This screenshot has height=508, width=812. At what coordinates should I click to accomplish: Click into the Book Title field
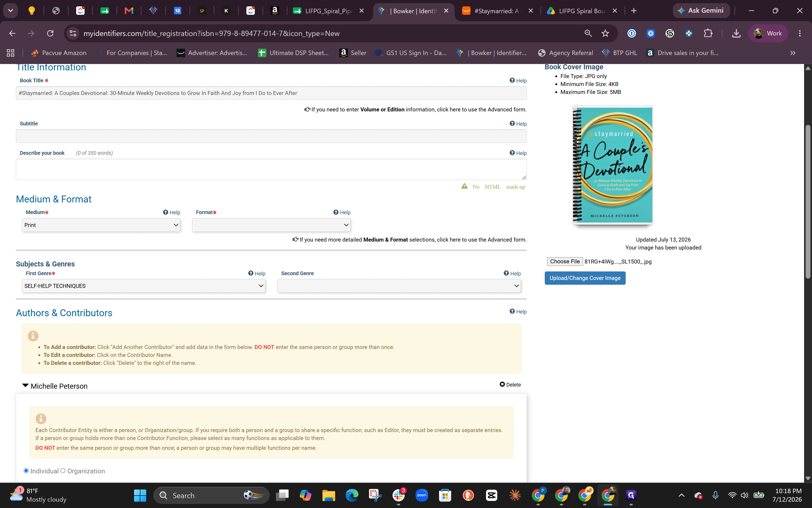click(271, 93)
